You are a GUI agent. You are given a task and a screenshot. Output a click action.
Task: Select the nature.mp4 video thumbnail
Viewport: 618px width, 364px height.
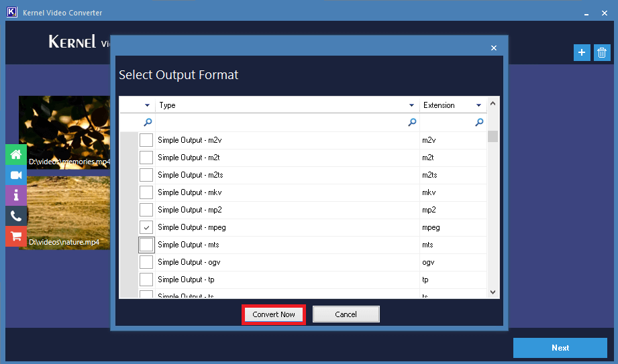(x=64, y=213)
